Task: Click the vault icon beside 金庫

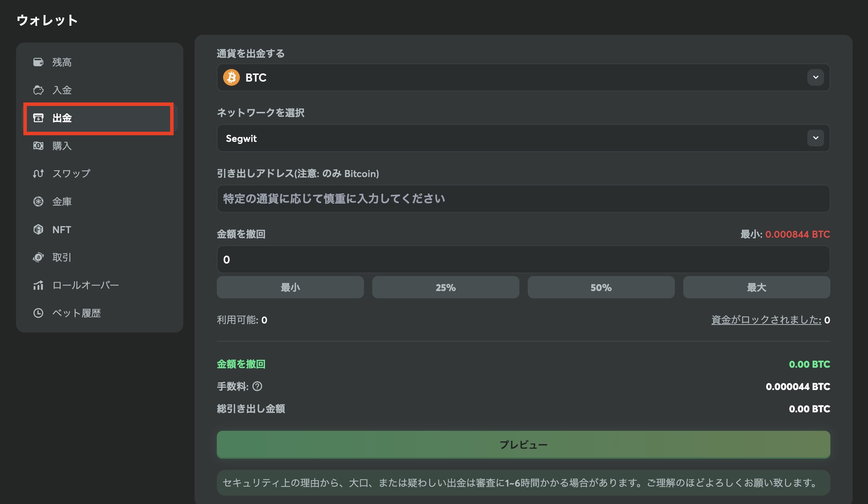Action: [x=38, y=201]
